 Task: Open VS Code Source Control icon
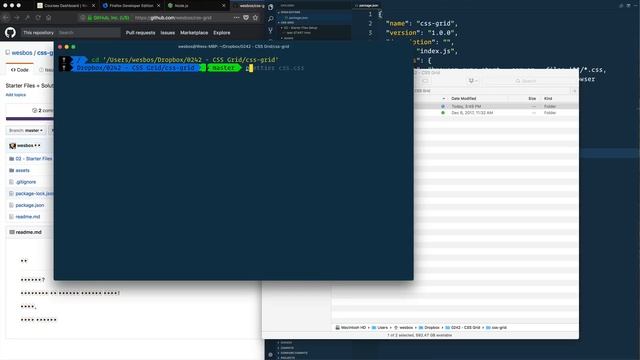(270, 30)
